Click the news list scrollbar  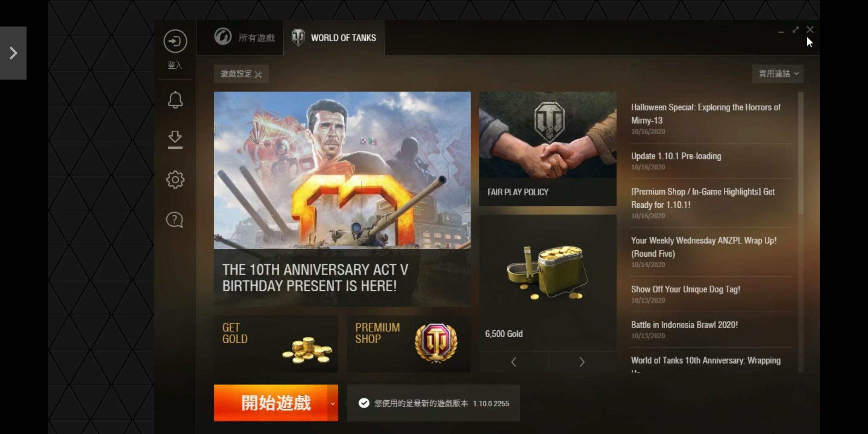pyautogui.click(x=800, y=153)
